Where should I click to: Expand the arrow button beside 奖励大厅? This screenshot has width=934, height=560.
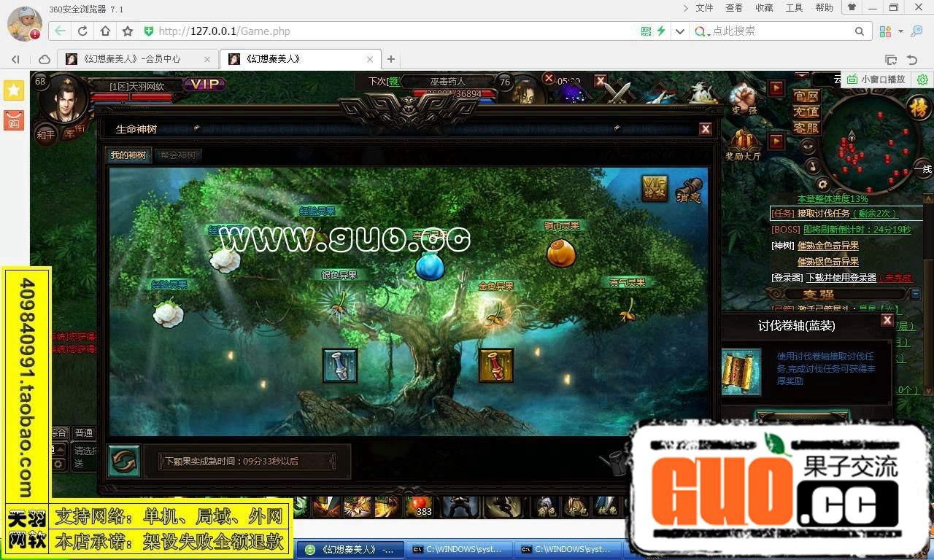776,141
